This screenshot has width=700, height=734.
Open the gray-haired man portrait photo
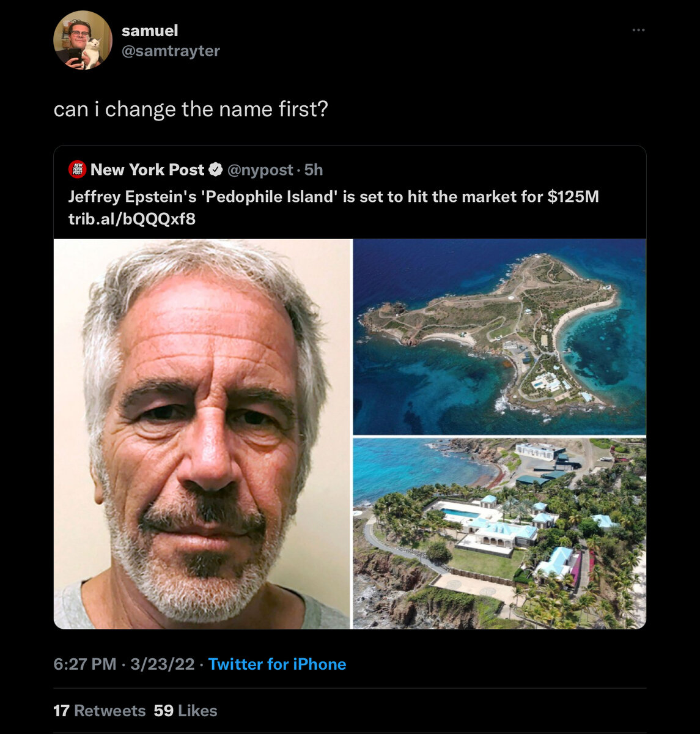click(x=202, y=434)
